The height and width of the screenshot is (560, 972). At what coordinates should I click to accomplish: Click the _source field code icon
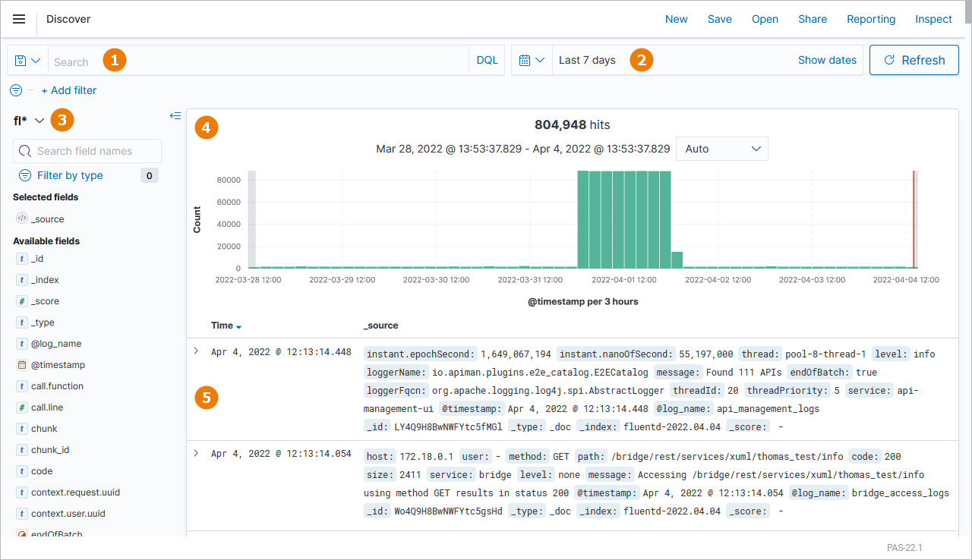pos(22,219)
